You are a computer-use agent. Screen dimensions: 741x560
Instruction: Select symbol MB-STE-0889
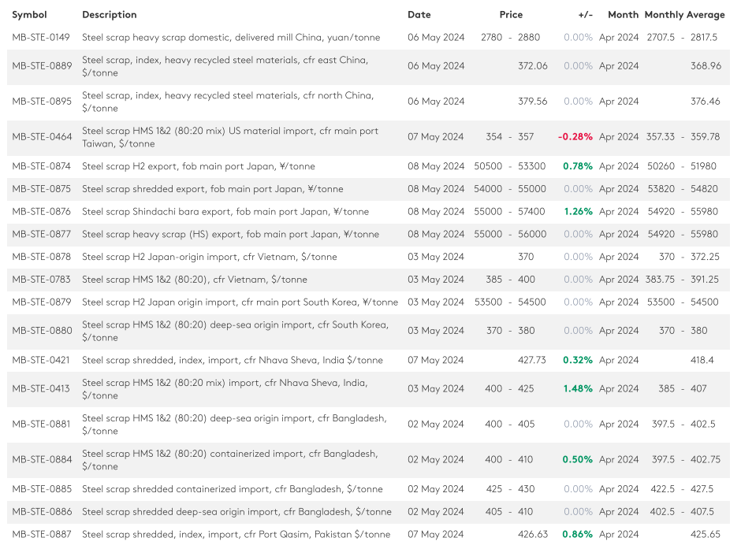coord(41,66)
